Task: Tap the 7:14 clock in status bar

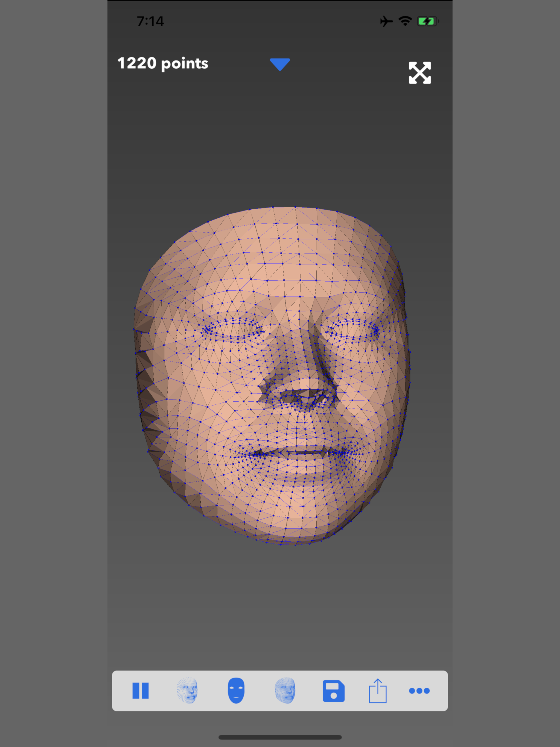Action: (150, 21)
